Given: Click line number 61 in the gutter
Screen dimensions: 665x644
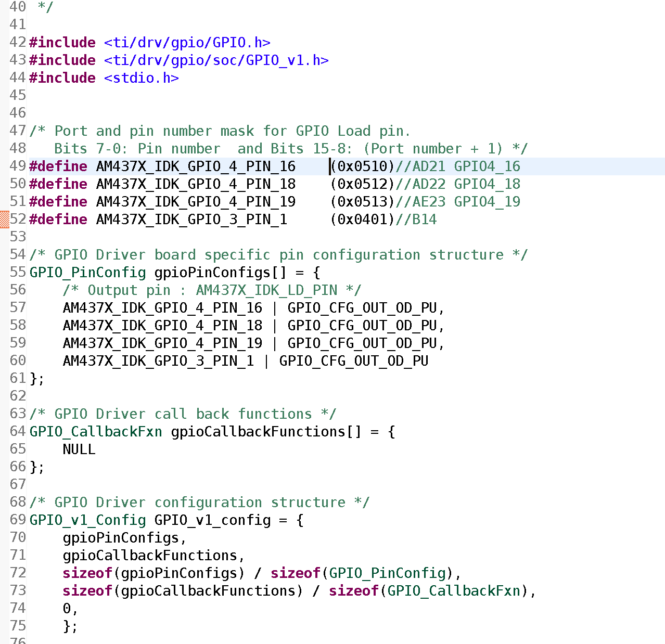Looking at the screenshot, I should (18, 379).
